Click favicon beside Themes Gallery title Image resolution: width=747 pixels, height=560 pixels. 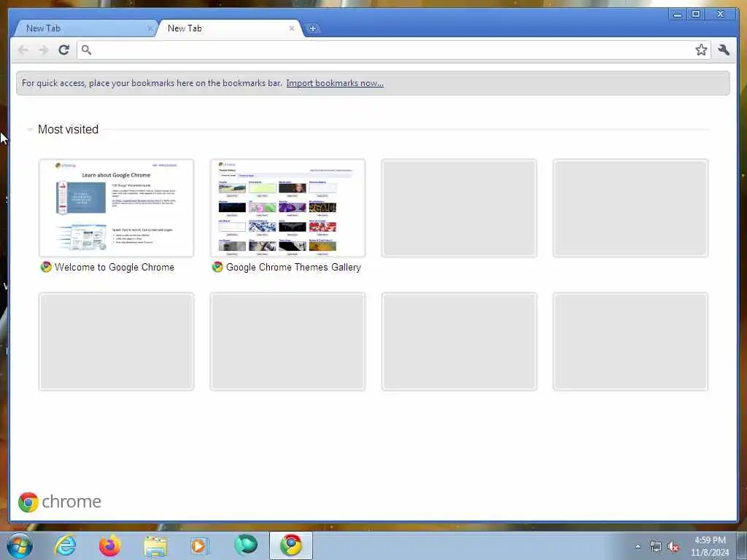coord(217,267)
